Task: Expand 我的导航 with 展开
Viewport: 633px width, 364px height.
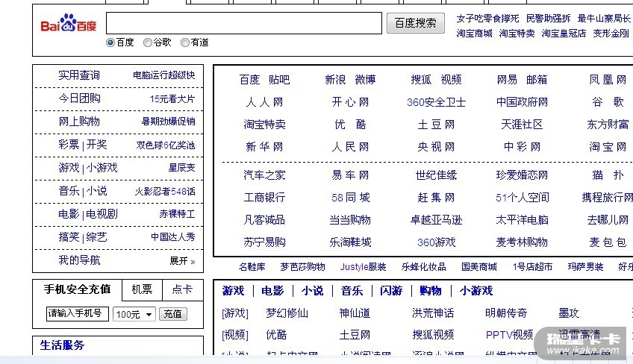Action: (x=182, y=261)
